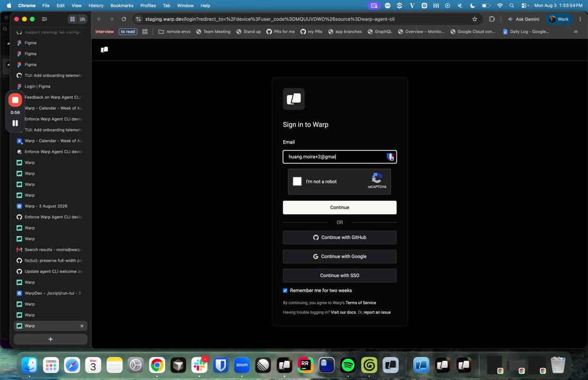
Task: Click the password manager icon in Email field
Action: [x=390, y=157]
